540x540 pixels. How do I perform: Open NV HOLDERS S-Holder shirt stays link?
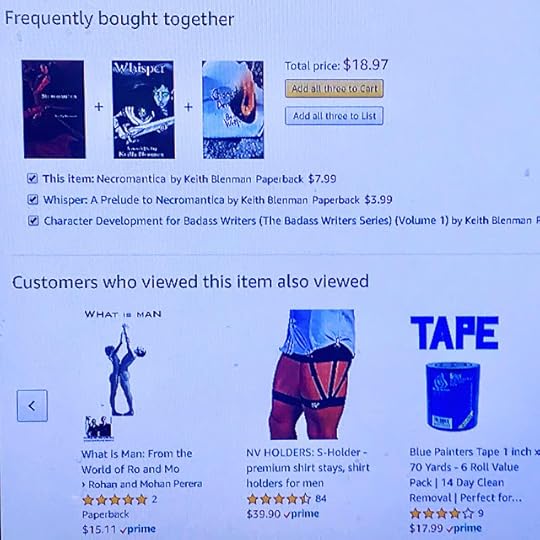click(x=308, y=467)
